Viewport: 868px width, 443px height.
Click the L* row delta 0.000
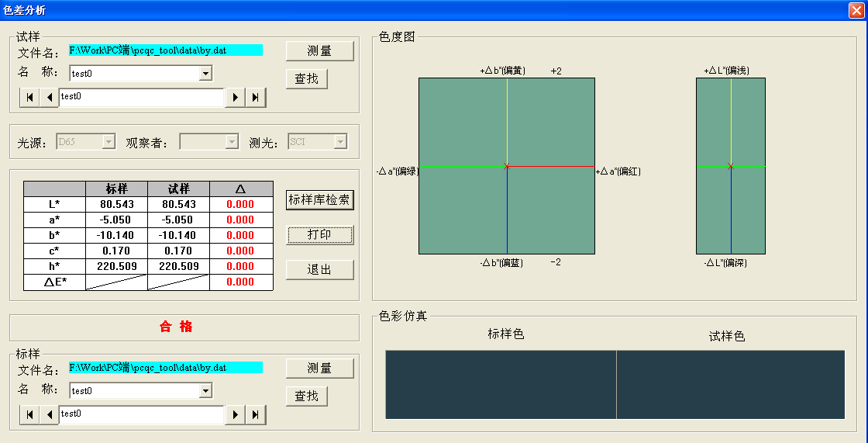click(241, 204)
